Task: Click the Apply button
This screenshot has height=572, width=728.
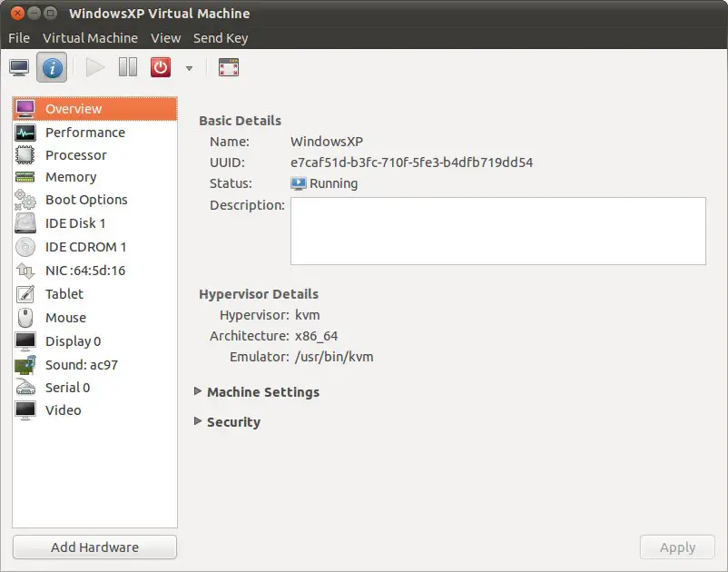Action: [677, 547]
